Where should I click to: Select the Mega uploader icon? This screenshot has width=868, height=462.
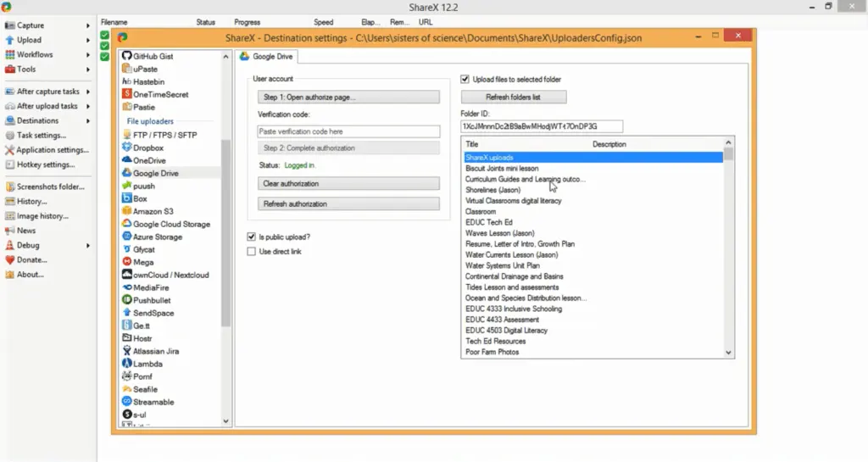[127, 262]
